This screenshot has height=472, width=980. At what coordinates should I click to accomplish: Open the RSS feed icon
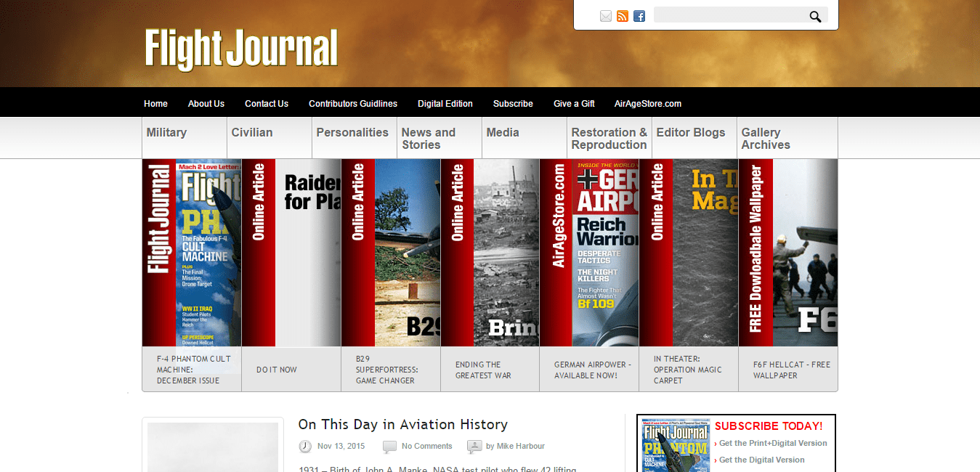pos(623,16)
